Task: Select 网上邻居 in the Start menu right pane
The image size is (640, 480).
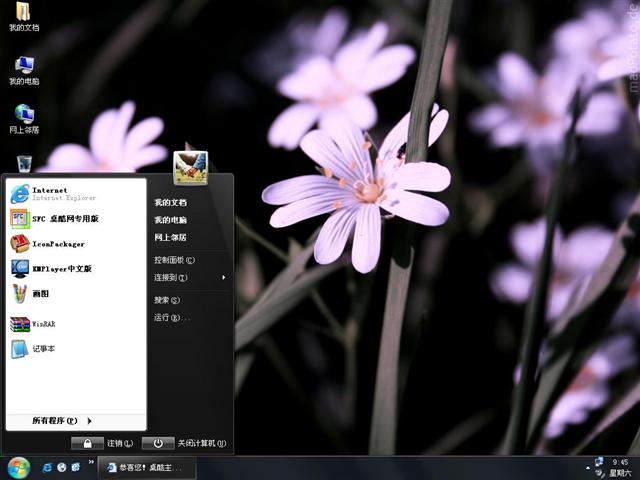Action: (171, 237)
